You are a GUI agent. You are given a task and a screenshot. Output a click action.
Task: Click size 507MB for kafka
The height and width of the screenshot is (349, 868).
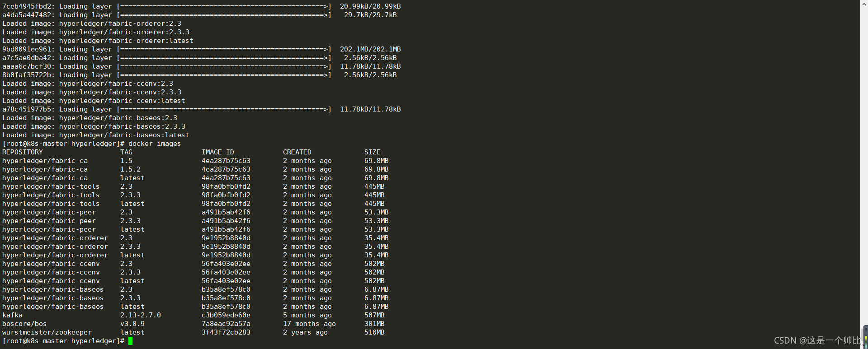pyautogui.click(x=374, y=315)
